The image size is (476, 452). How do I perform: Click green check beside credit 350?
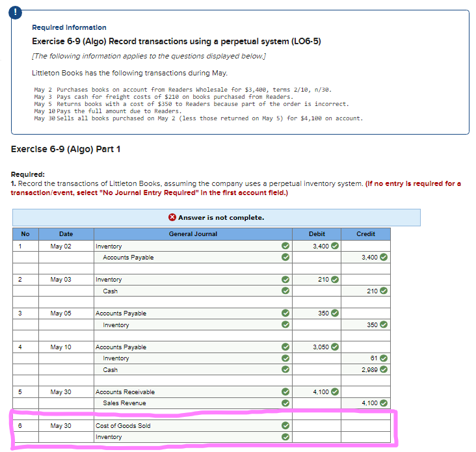pos(384,325)
